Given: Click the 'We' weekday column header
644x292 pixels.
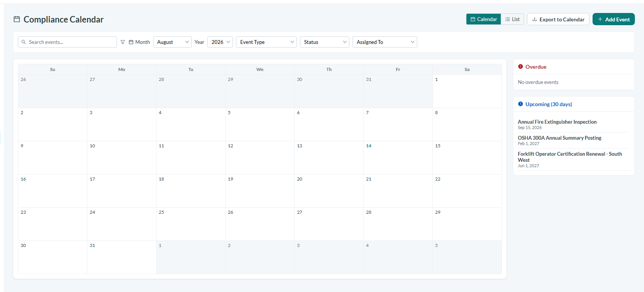Looking at the screenshot, I should tap(260, 69).
